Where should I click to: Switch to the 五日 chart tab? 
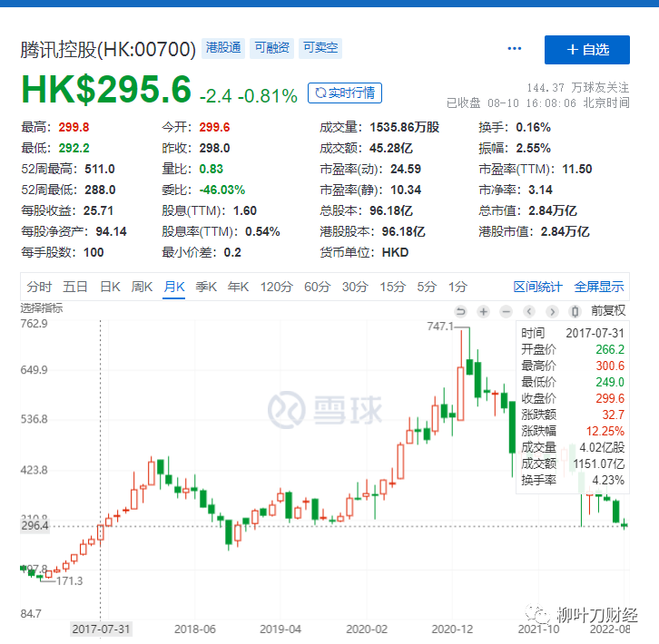(75, 287)
